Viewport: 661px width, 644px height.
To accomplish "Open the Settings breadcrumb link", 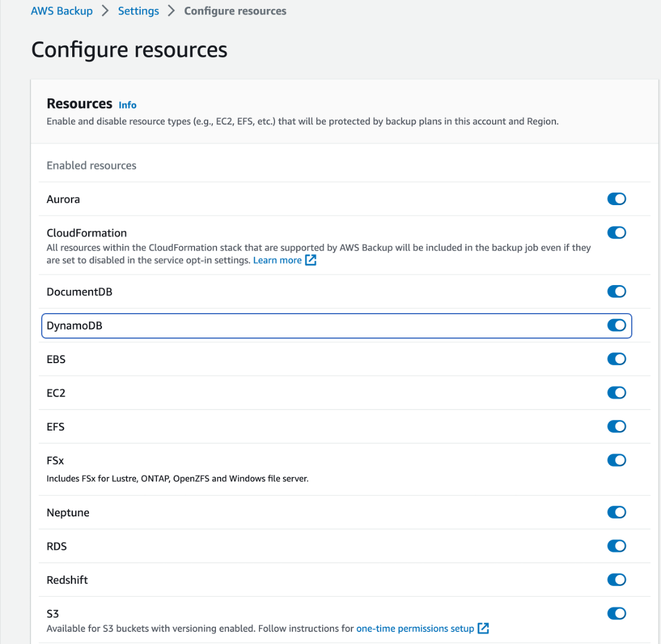I will (x=138, y=11).
